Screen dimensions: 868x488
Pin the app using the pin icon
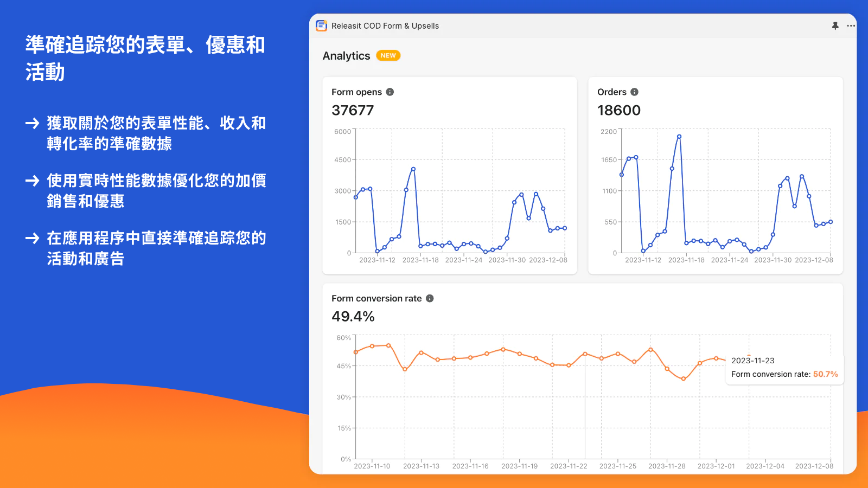835,25
